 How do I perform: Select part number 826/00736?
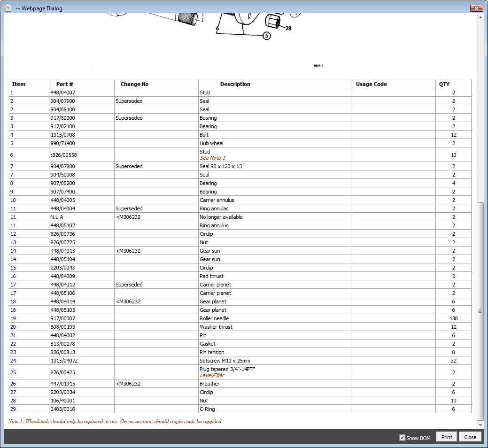coord(62,234)
